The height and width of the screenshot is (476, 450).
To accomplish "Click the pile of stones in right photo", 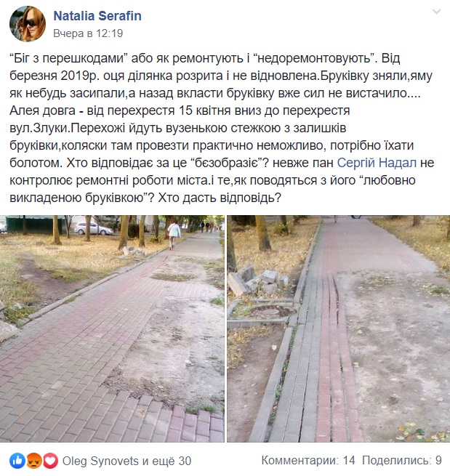I will (258, 281).
